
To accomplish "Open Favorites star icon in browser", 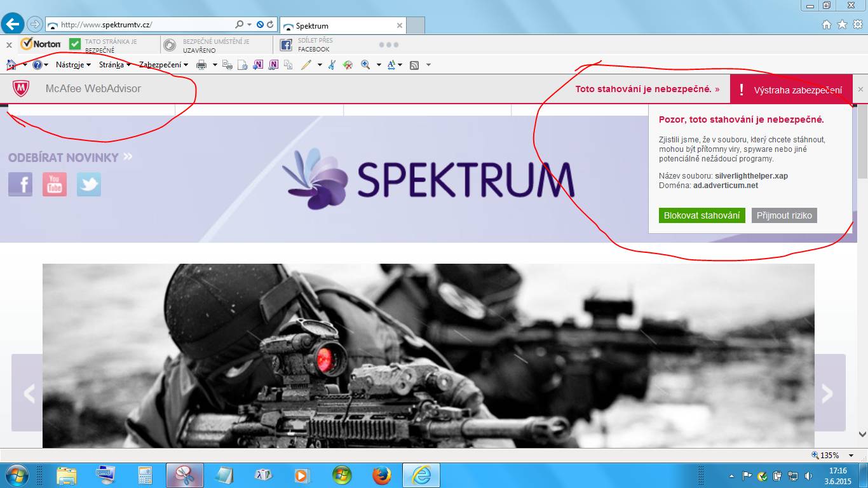I will (842, 24).
